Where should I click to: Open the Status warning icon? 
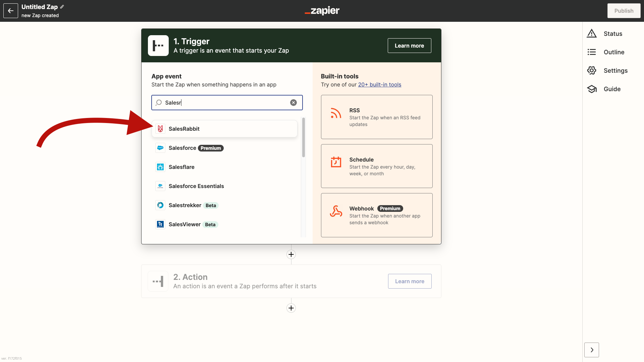click(592, 34)
